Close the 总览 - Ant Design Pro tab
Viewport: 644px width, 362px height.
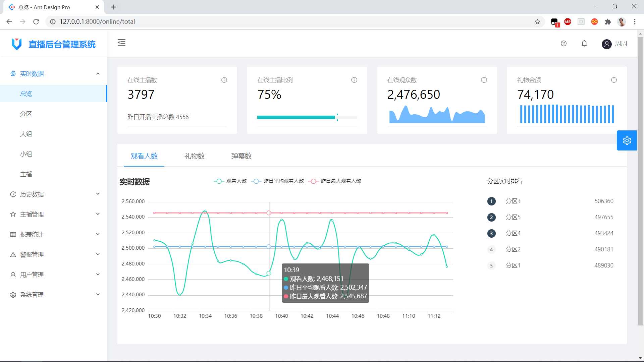(x=97, y=7)
